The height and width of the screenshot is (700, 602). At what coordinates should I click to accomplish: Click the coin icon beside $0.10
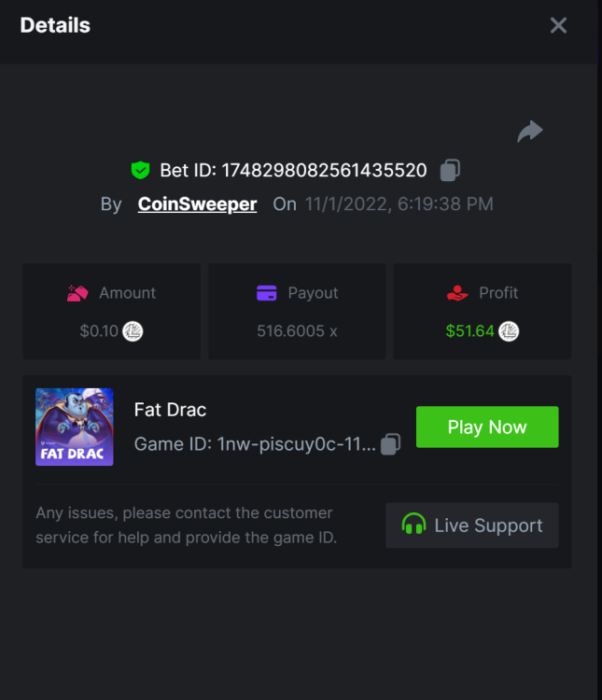[133, 331]
